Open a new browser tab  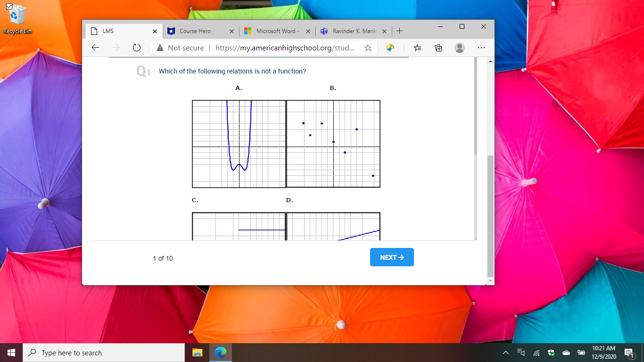(399, 31)
